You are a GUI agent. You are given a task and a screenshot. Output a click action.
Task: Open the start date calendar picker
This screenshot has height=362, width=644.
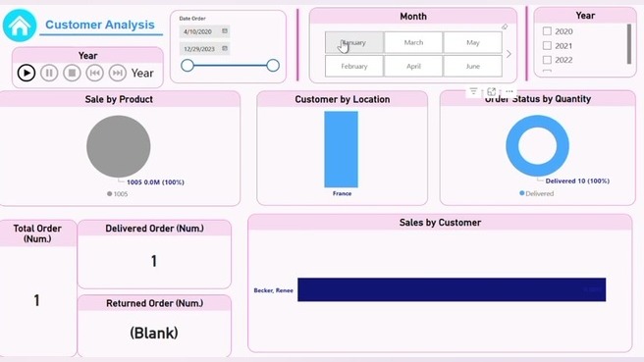point(225,31)
